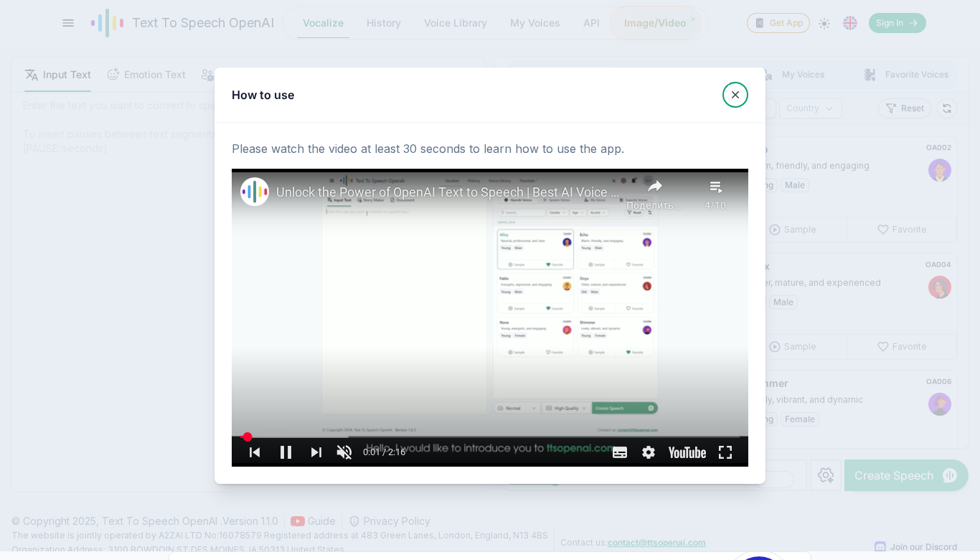Screen dimensions: 980x560
Task: Favorite the OA004 voice
Action: 902,347
